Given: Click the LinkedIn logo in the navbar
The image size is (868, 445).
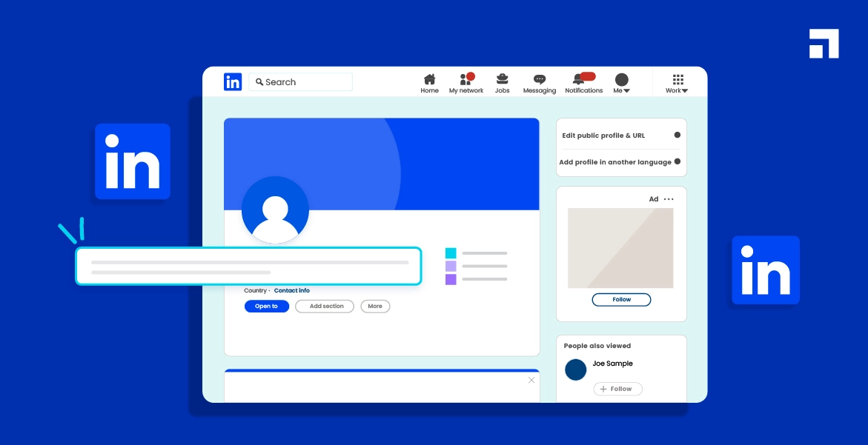Looking at the screenshot, I should point(233,81).
